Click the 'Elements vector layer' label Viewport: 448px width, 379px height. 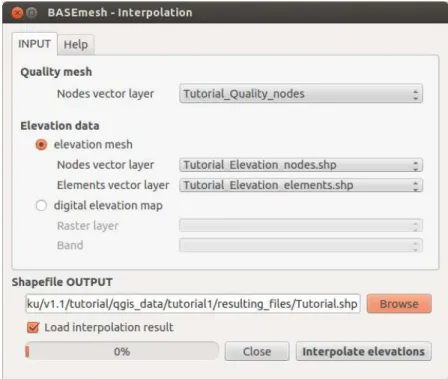coord(113,185)
